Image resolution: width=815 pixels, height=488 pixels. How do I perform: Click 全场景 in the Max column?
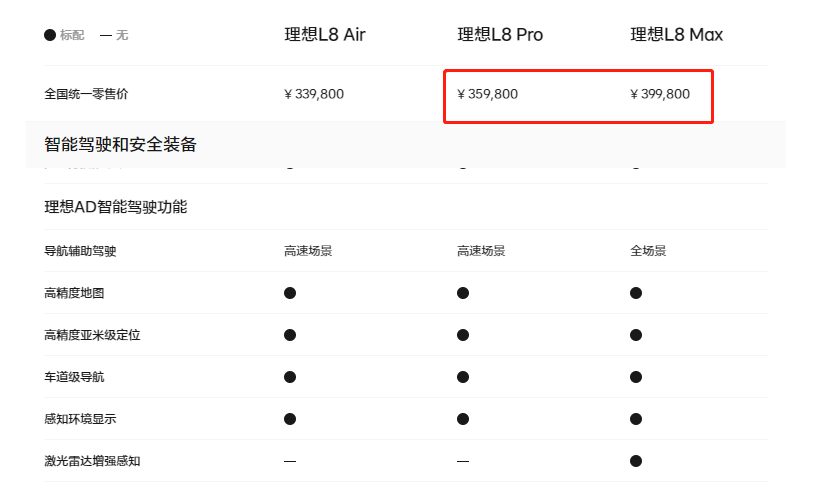(x=648, y=251)
